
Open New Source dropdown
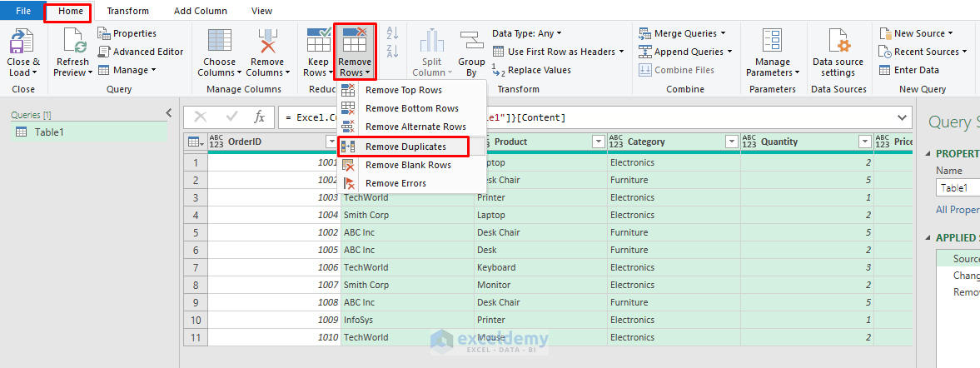(916, 33)
